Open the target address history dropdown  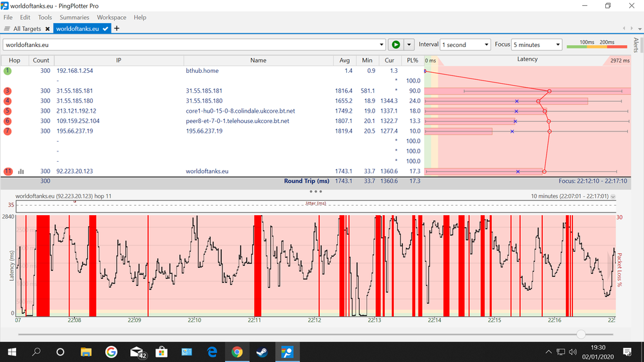pyautogui.click(x=382, y=45)
